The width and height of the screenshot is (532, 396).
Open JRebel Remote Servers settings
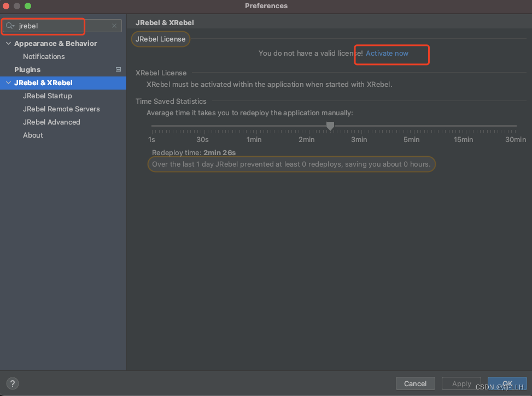(61, 109)
